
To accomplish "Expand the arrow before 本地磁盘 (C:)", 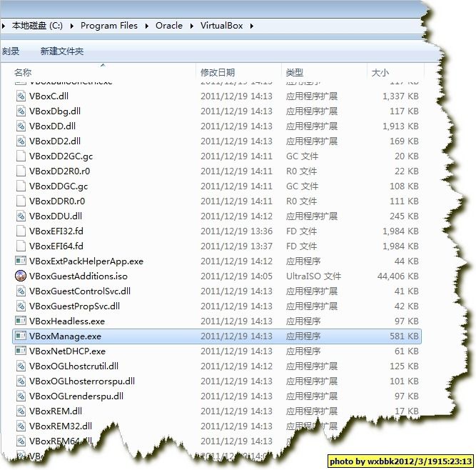I will [x=4, y=26].
